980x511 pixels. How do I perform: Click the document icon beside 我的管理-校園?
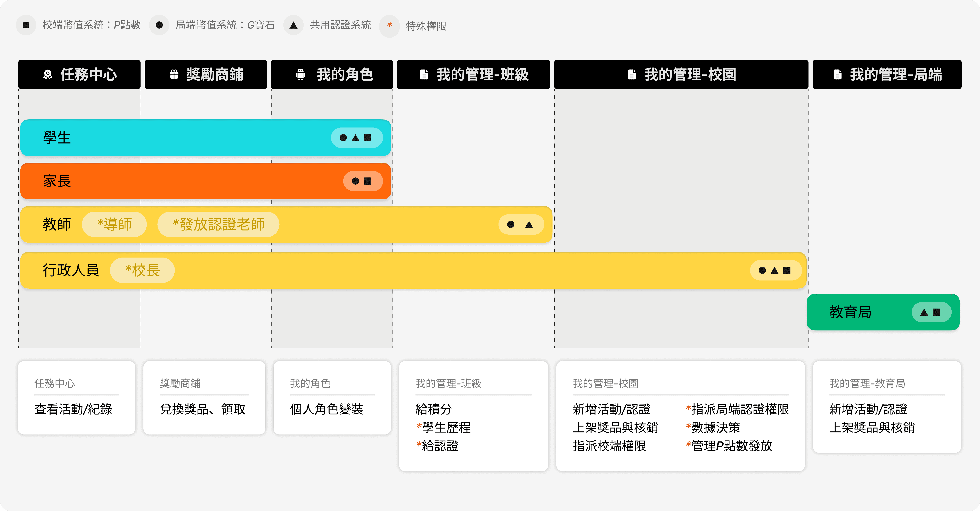coord(632,74)
